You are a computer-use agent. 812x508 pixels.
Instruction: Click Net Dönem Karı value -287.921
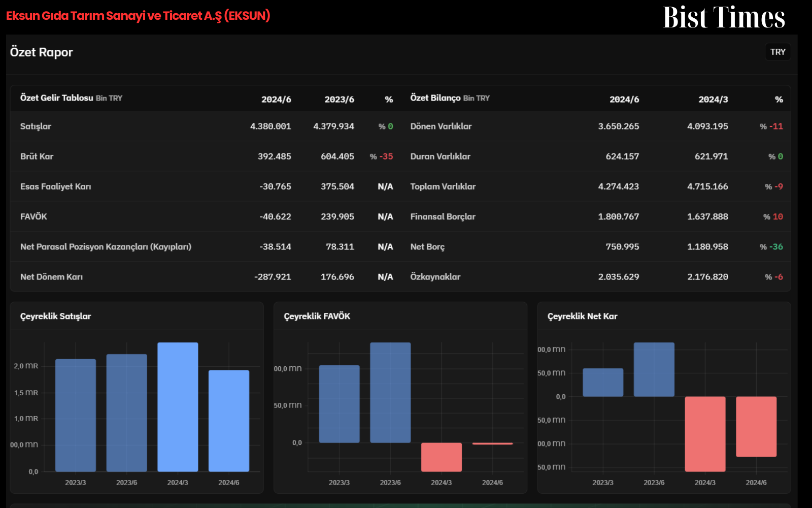point(273,277)
